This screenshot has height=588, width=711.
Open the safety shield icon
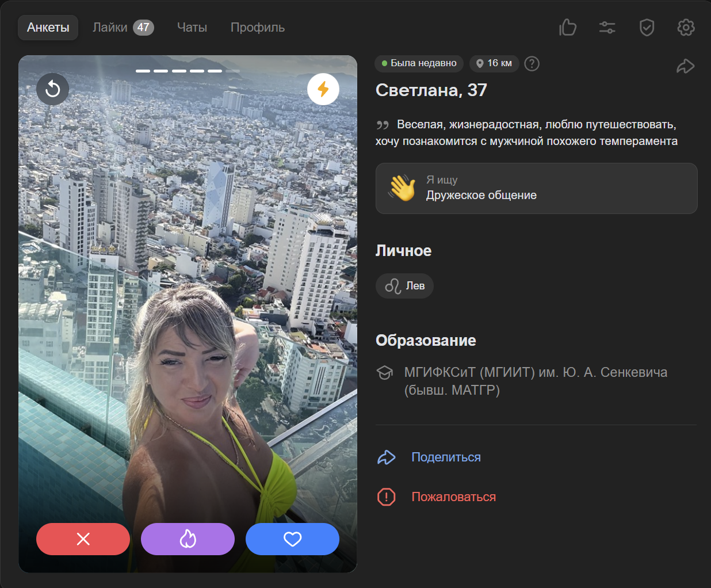tap(647, 27)
